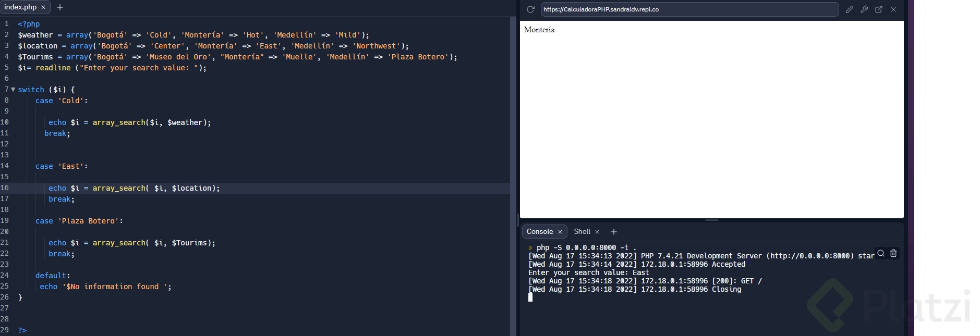980x336 pixels.
Task: Open webview developer tools wrench icon
Action: pos(864,9)
